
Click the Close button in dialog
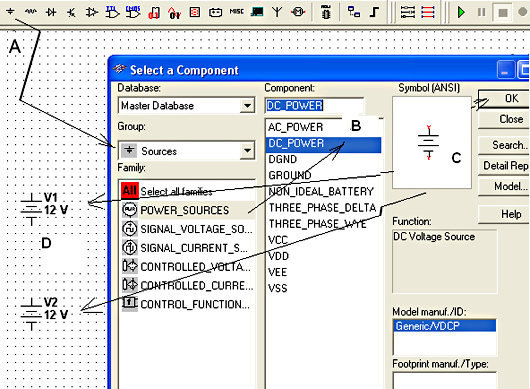pyautogui.click(x=504, y=119)
